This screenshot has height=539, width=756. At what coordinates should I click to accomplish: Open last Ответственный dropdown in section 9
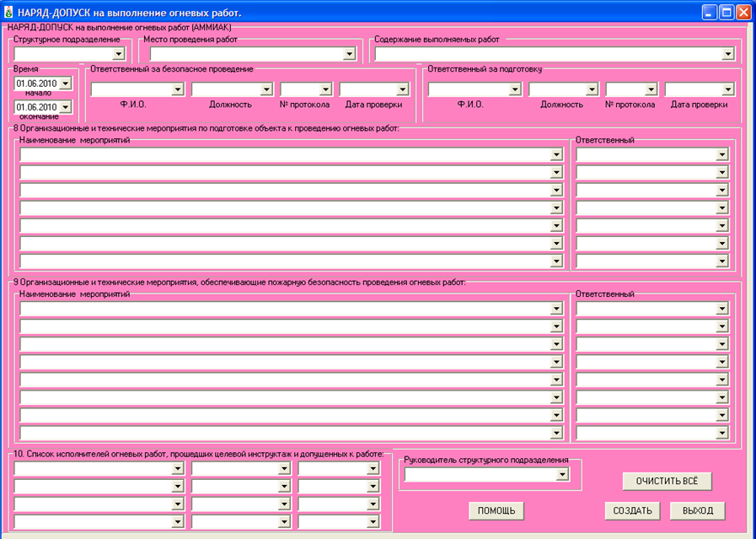pyautogui.click(x=721, y=433)
